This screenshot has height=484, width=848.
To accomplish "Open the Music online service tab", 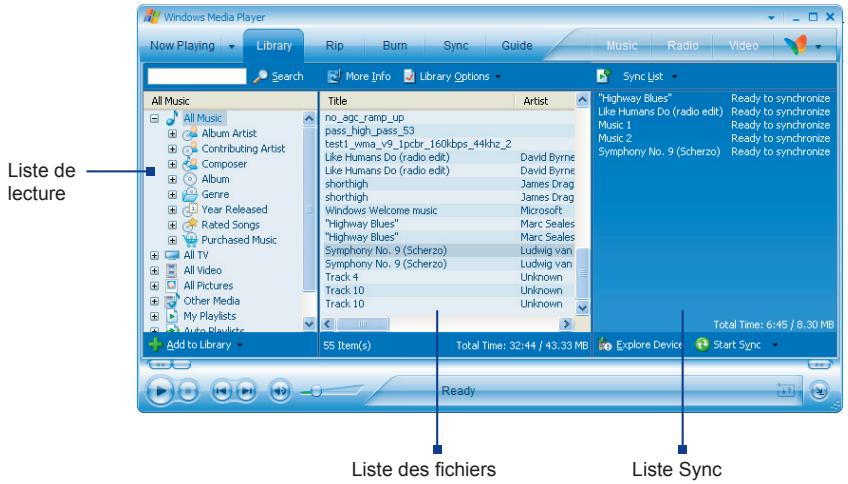I will [x=621, y=46].
